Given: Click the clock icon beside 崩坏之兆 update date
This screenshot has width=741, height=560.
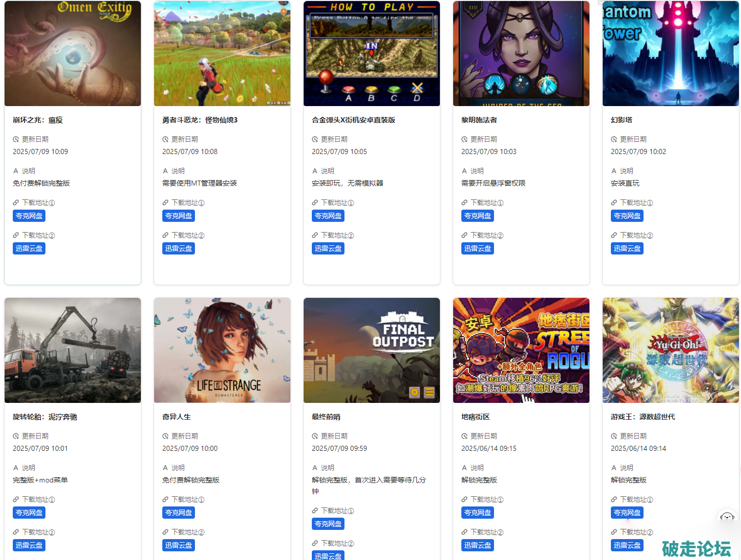Looking at the screenshot, I should [16, 139].
